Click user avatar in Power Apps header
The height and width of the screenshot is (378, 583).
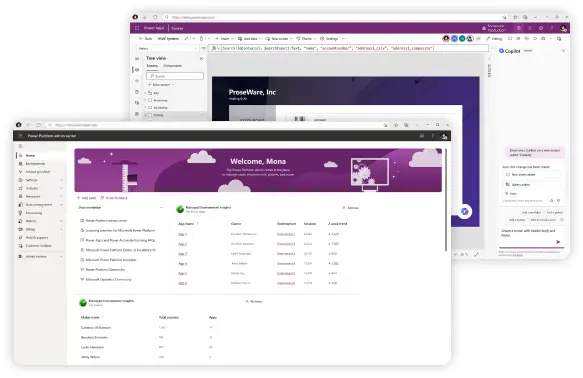(x=563, y=28)
